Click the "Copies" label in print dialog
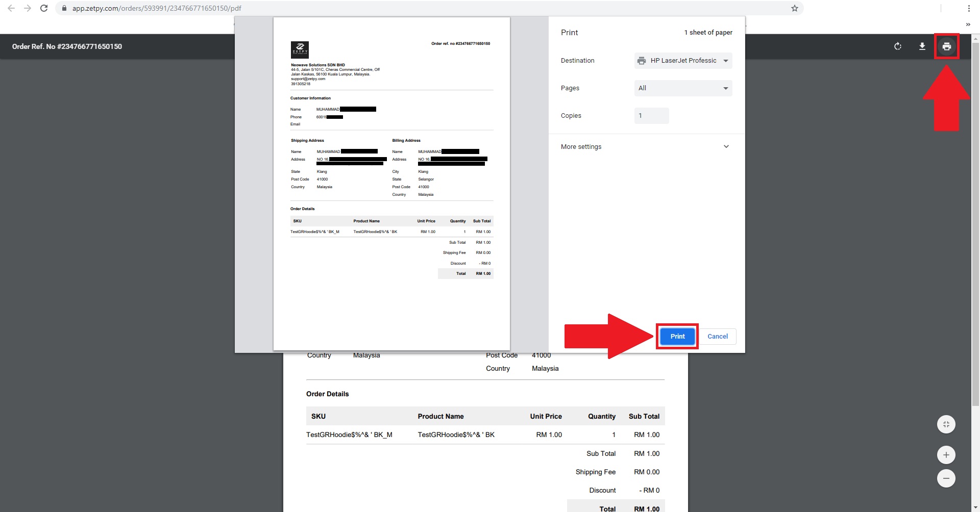 571,116
